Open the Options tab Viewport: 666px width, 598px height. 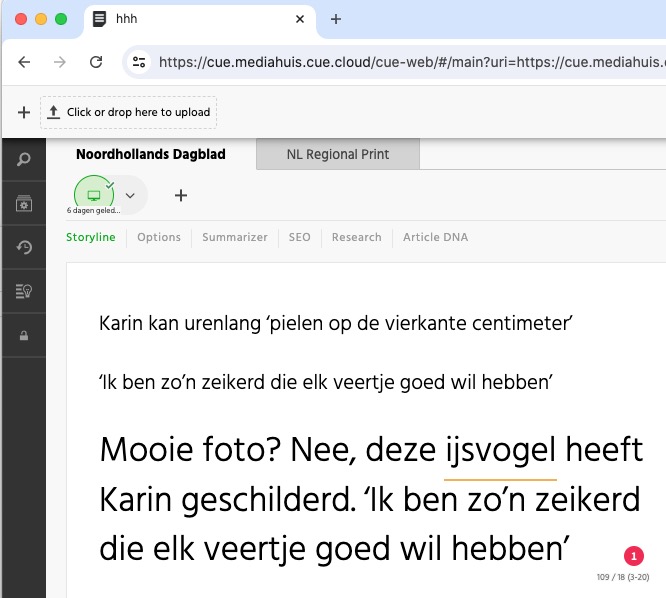click(x=159, y=237)
